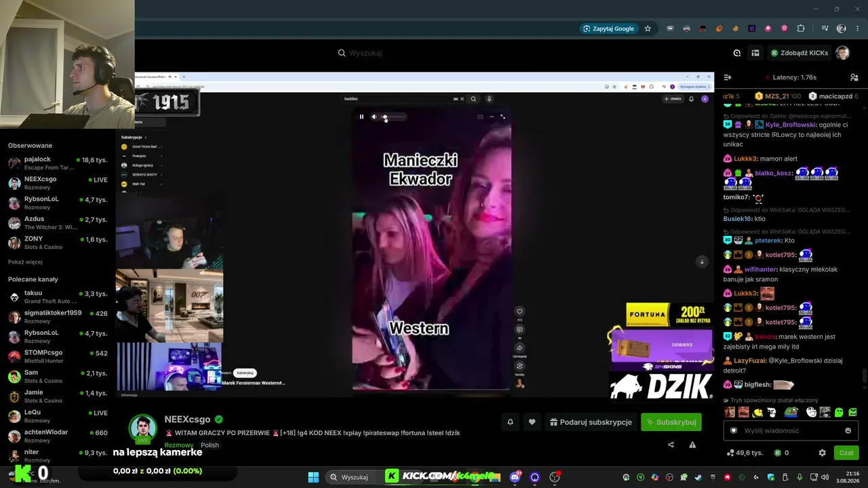The image size is (868, 488).
Task: Show the chat viewers list icon
Action: pyautogui.click(x=854, y=77)
